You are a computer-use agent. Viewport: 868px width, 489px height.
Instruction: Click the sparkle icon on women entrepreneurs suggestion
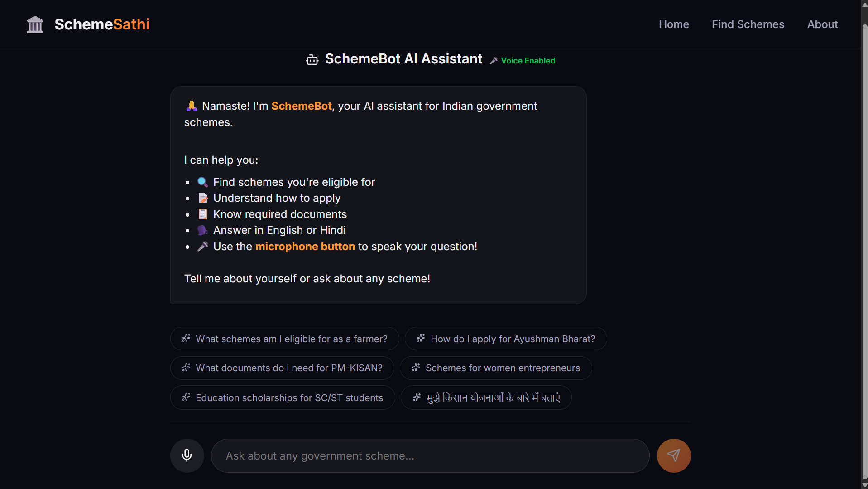(416, 368)
